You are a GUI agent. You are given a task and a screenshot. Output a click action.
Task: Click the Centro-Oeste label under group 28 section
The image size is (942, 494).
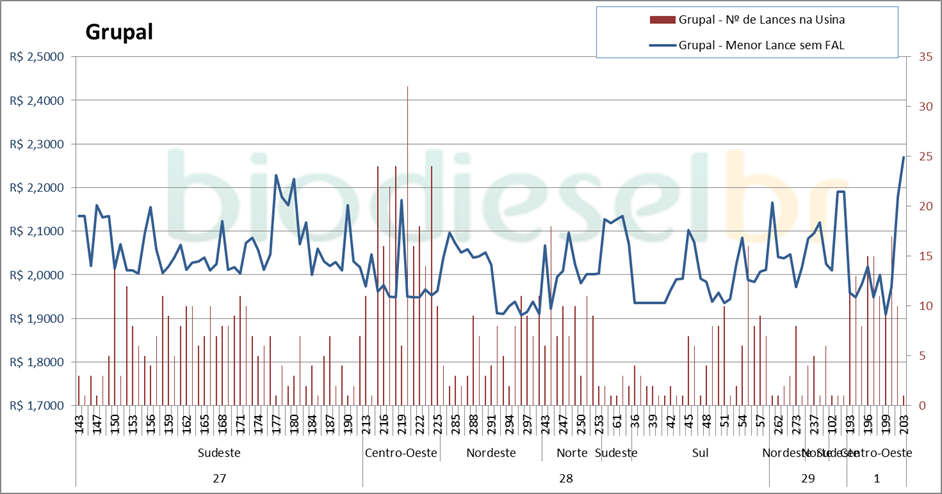[398, 453]
